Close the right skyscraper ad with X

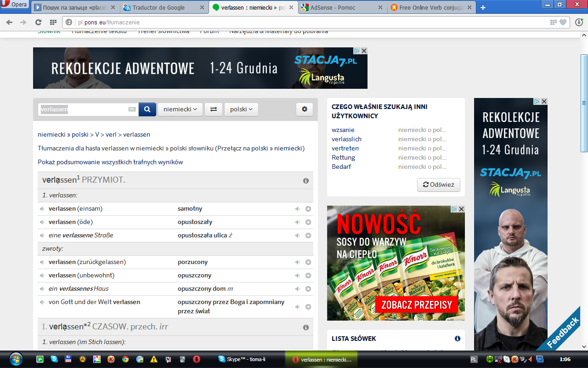tap(544, 101)
